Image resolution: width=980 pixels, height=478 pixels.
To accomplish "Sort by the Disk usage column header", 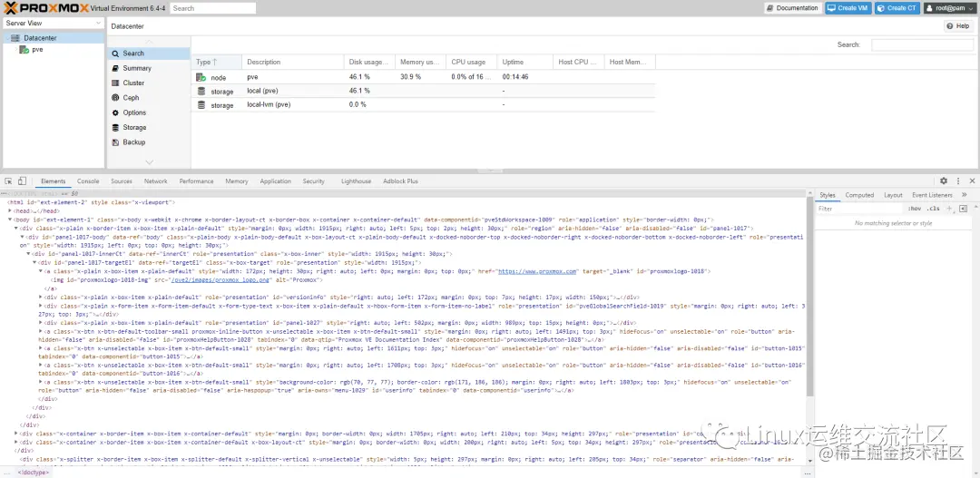I will coord(369,62).
